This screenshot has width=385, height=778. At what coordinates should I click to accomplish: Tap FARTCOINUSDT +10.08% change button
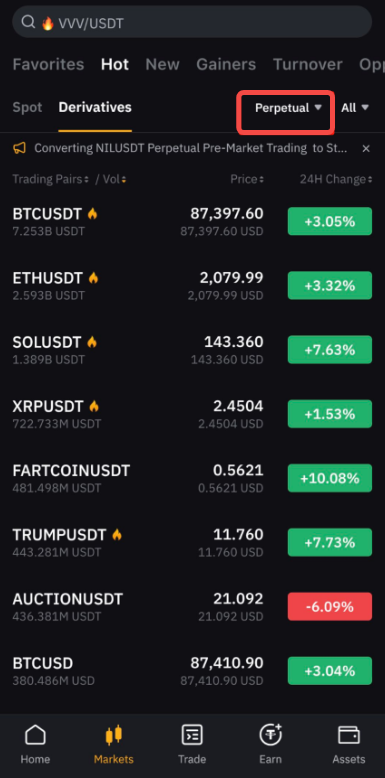[x=330, y=478]
